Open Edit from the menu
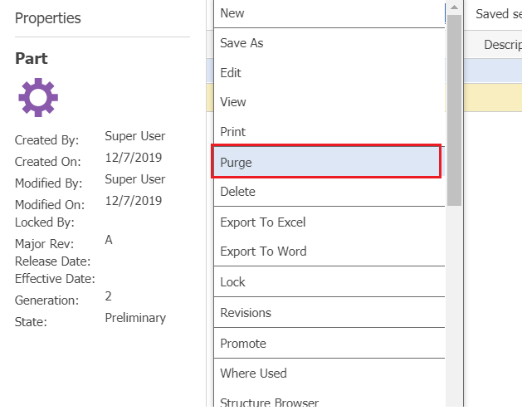 pos(231,73)
